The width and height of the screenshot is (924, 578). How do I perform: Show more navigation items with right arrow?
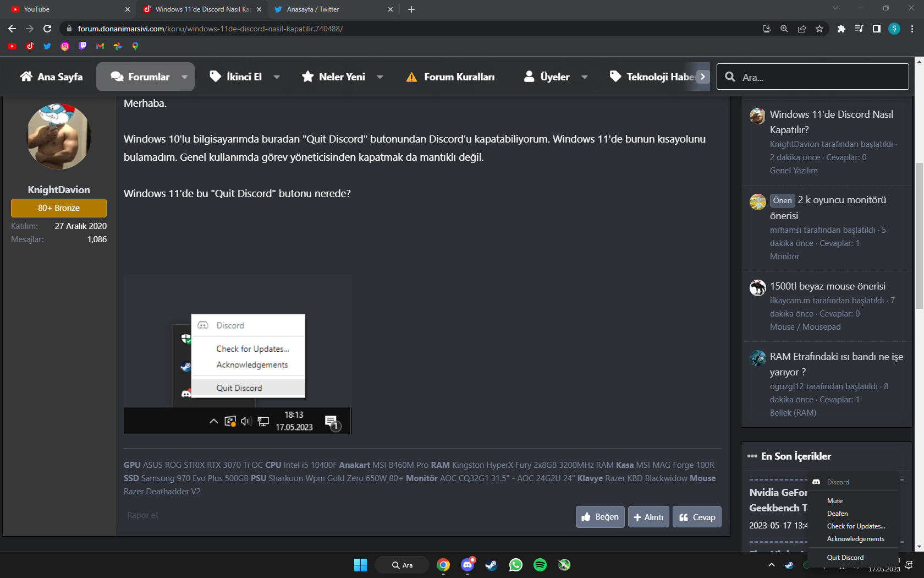(703, 77)
